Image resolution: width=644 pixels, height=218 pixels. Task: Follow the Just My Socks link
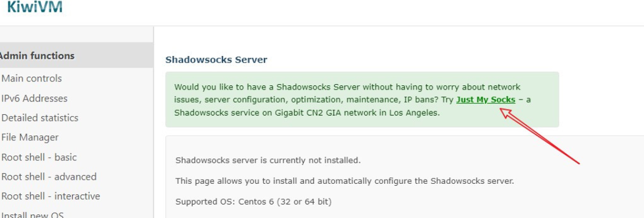click(485, 100)
